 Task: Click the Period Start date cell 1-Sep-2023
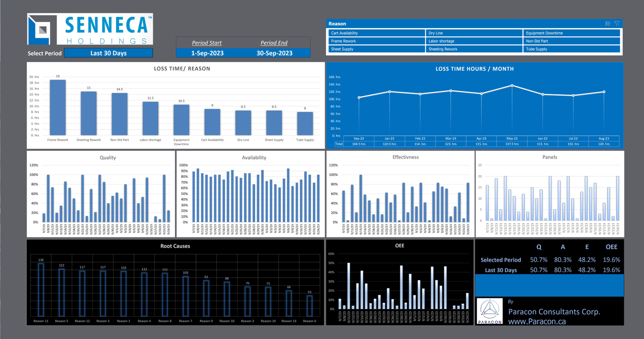click(207, 53)
